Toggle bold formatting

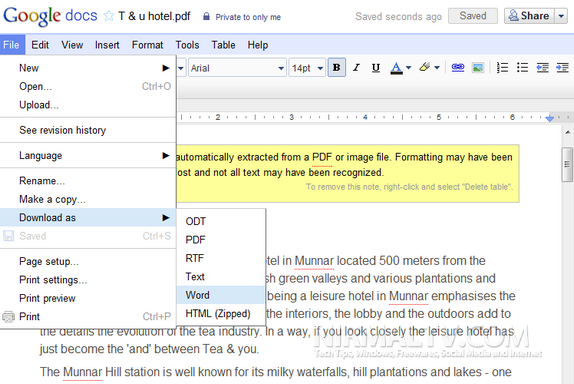tap(336, 68)
